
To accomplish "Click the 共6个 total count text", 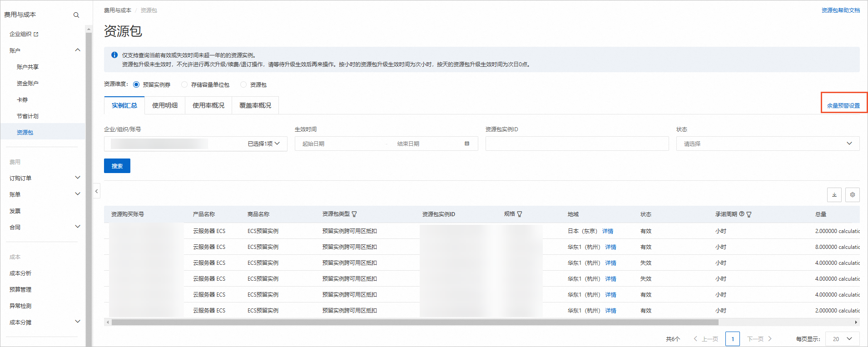I will (x=673, y=339).
